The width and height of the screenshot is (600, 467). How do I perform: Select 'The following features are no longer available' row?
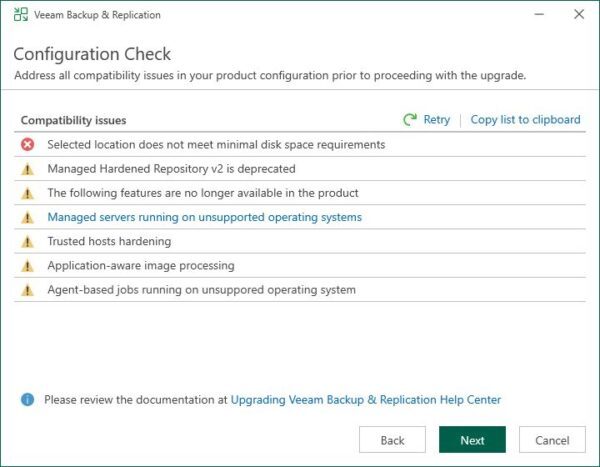(x=300, y=193)
